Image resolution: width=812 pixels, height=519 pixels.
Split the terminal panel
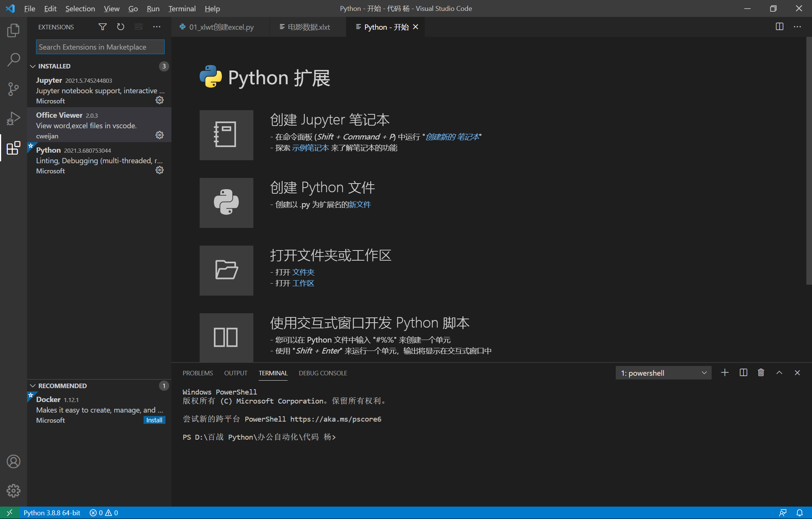pos(743,373)
